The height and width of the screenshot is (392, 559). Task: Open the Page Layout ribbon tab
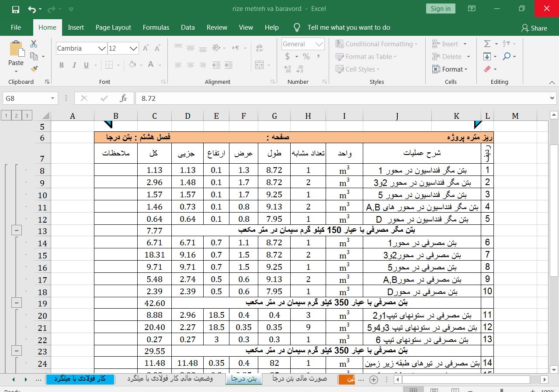coord(113,27)
